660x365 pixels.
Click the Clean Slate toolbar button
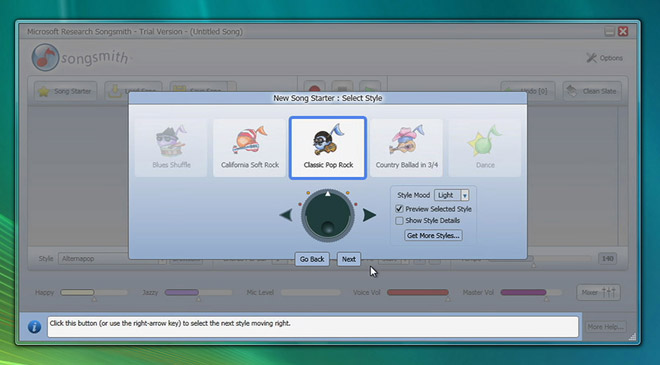tap(592, 91)
